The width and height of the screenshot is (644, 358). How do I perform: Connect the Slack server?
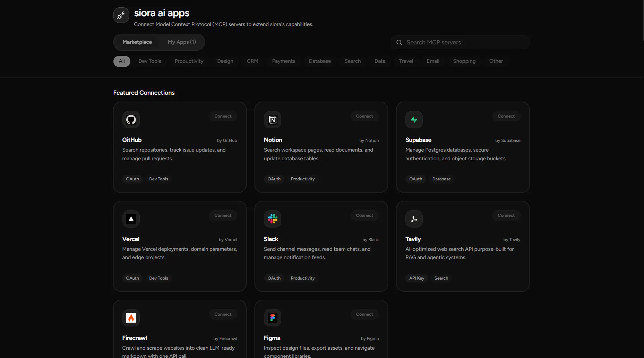[364, 215]
